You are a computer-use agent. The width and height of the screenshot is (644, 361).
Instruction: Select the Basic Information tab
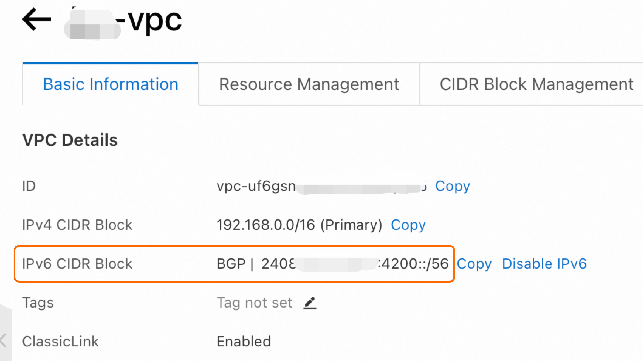(111, 84)
